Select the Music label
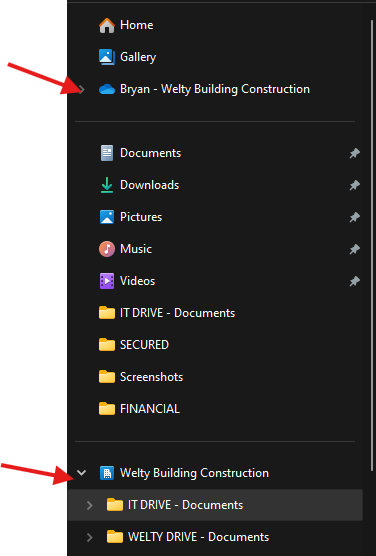376x556 pixels. 136,249
